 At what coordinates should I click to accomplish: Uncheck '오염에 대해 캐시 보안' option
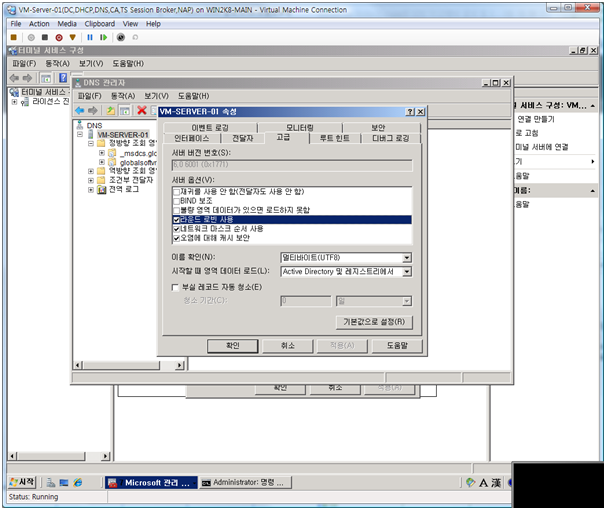coord(176,238)
